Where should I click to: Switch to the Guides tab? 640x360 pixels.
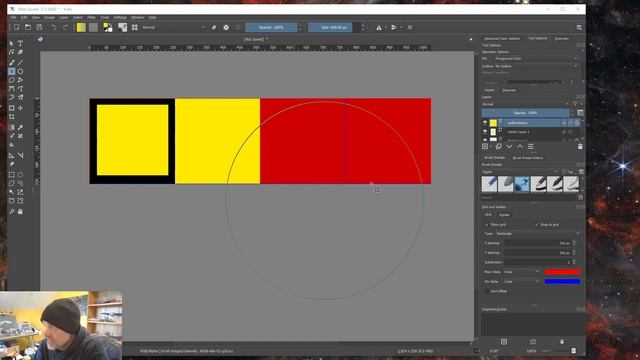[504, 215]
